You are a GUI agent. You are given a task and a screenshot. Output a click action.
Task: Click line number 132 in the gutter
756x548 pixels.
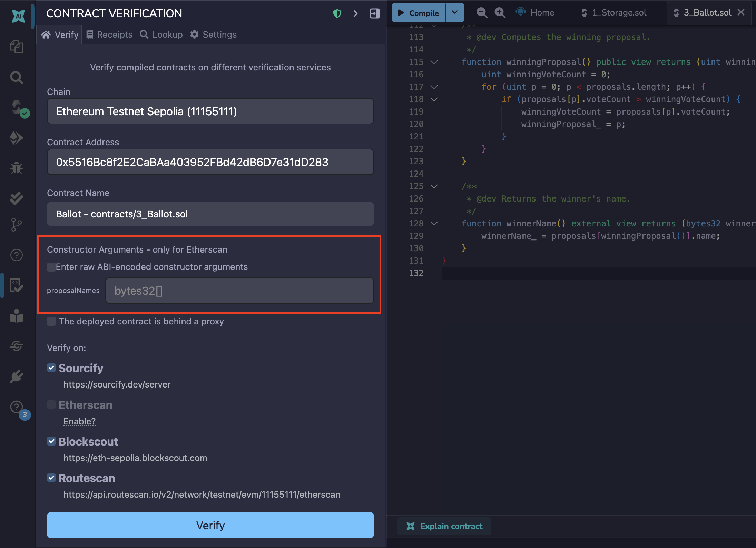416,273
